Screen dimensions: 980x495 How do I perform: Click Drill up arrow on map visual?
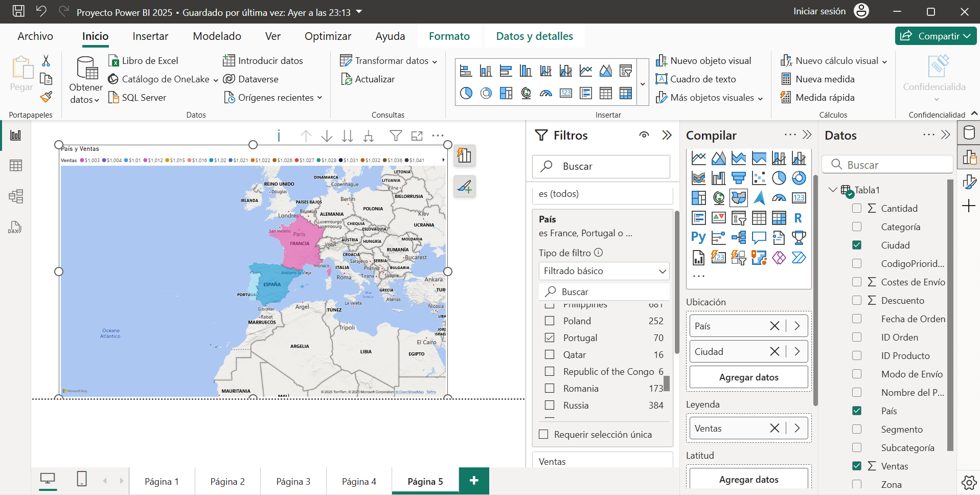coord(306,136)
